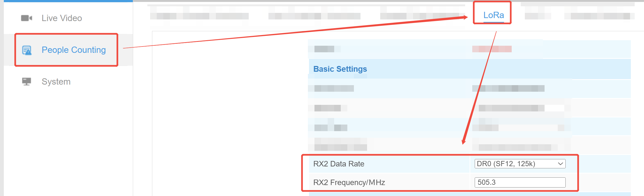
Task: Switch to the LoRa tab
Action: [493, 15]
